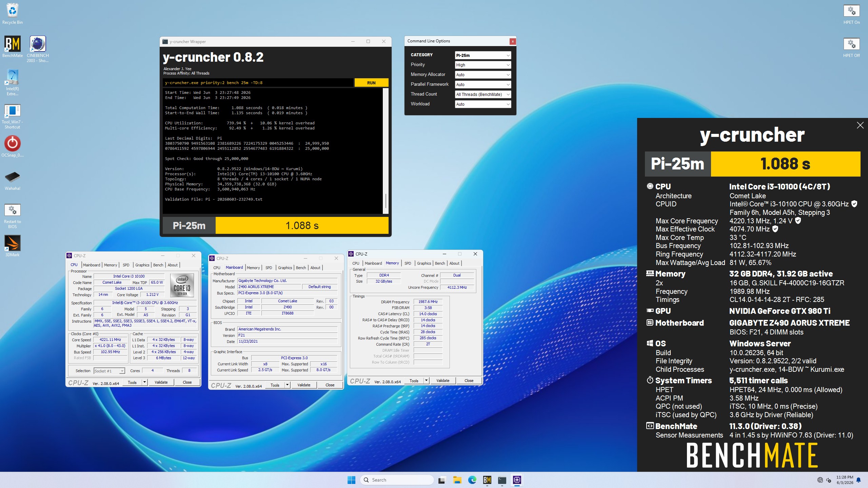Open the HPET On shortcut
This screenshot has height=488, width=868.
(851, 14)
